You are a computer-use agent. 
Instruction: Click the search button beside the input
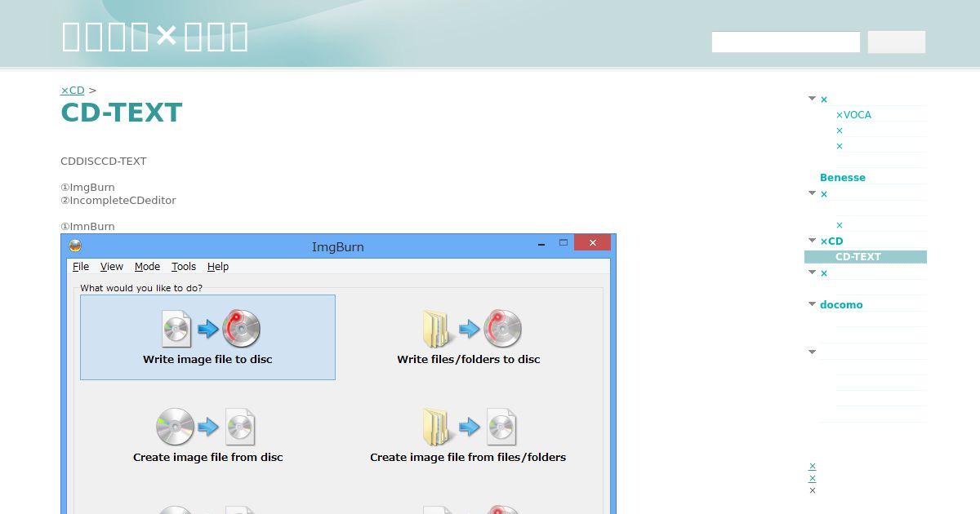pyautogui.click(x=897, y=42)
